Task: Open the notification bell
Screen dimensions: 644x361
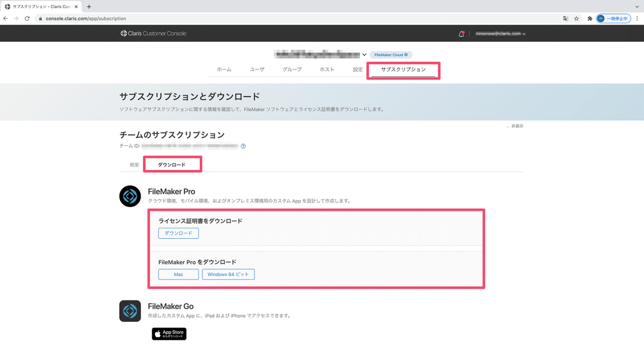Action: [x=460, y=33]
